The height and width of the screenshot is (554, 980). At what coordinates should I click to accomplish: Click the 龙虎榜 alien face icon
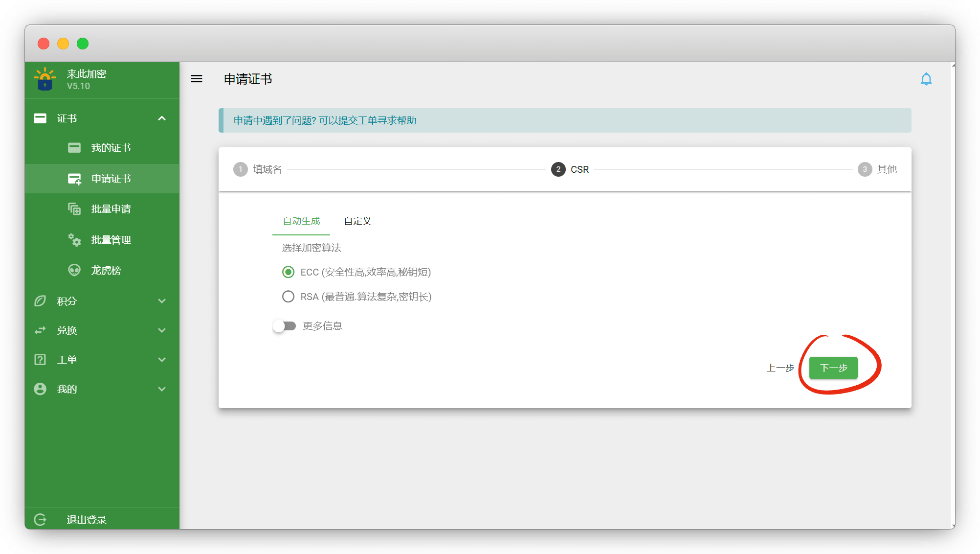tap(74, 270)
